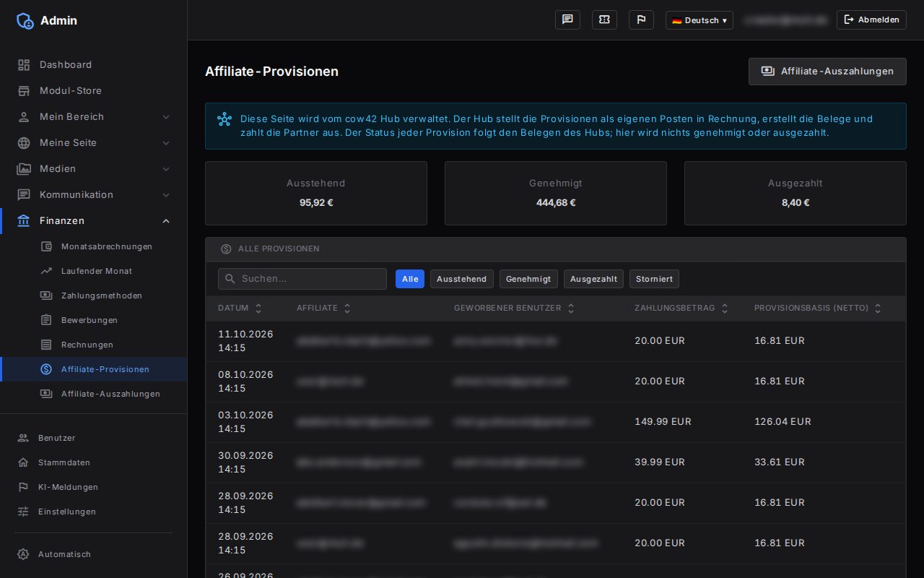The height and width of the screenshot is (578, 924).
Task: Open the Deutsch language dropdown
Action: [x=699, y=20]
